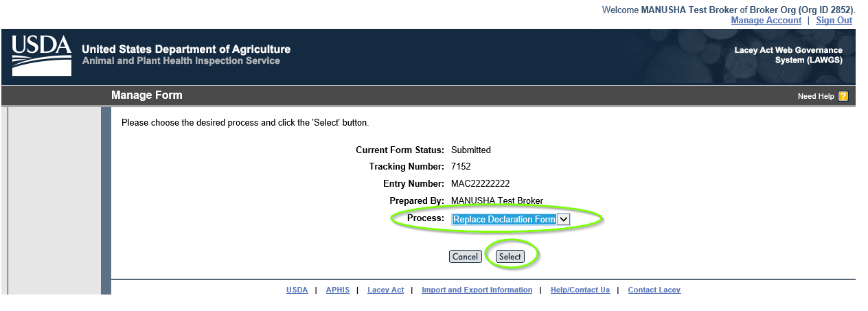Open the Replace Declaration Form combo box

coord(511,219)
